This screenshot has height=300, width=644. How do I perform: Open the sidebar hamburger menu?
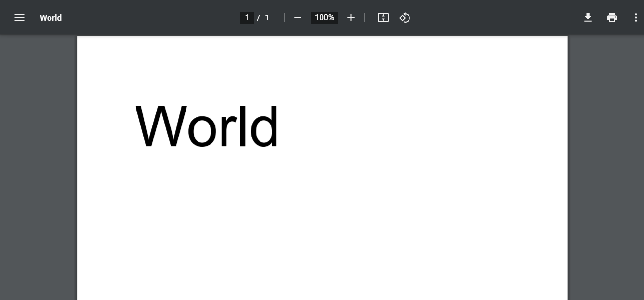pos(19,18)
